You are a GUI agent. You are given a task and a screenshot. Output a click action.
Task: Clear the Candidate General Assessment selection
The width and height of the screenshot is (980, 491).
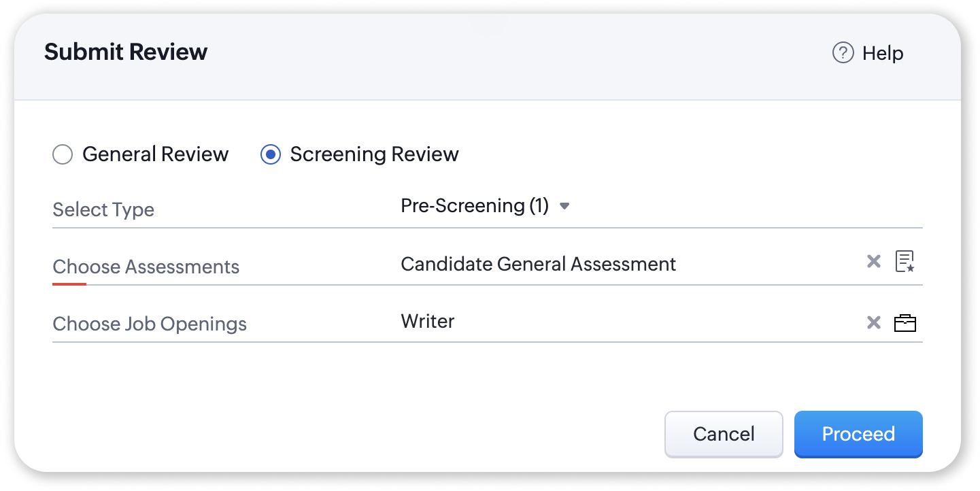pos(874,262)
